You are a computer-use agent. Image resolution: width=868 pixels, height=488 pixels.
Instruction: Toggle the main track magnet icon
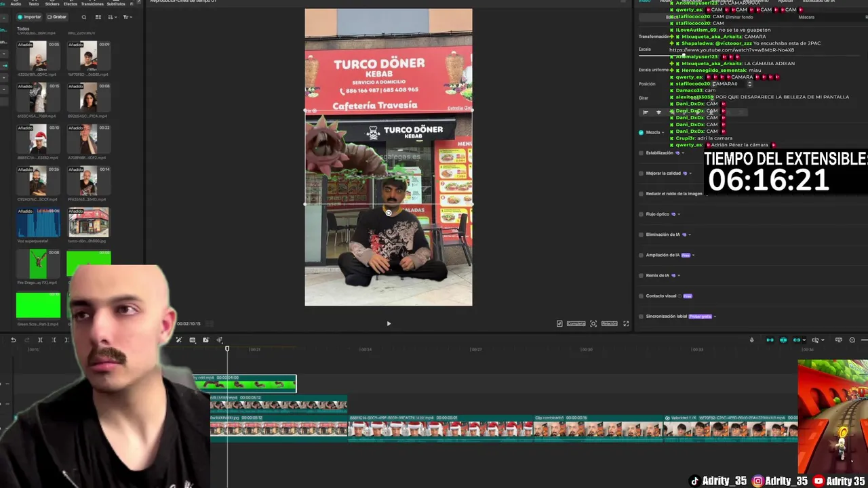770,340
